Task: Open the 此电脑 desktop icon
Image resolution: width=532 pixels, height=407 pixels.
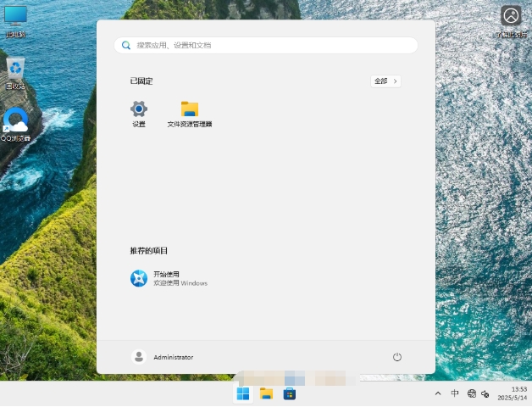Action: tap(15, 17)
